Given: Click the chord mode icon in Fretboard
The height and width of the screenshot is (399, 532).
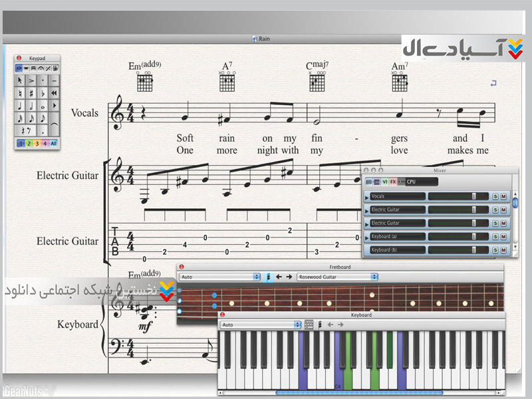Looking at the screenshot, I should click(x=269, y=277).
